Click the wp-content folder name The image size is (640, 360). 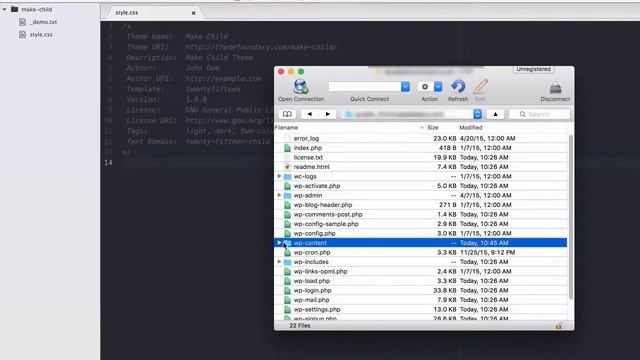click(x=310, y=243)
